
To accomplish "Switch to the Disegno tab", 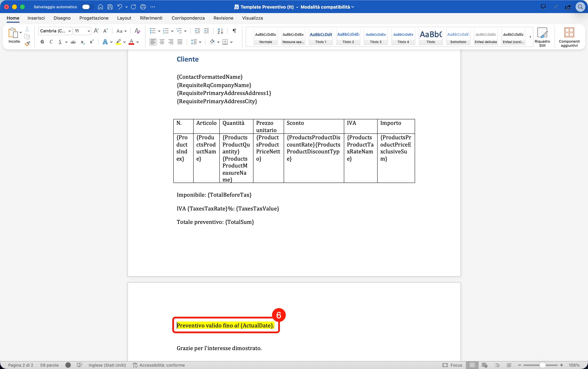I will point(62,18).
